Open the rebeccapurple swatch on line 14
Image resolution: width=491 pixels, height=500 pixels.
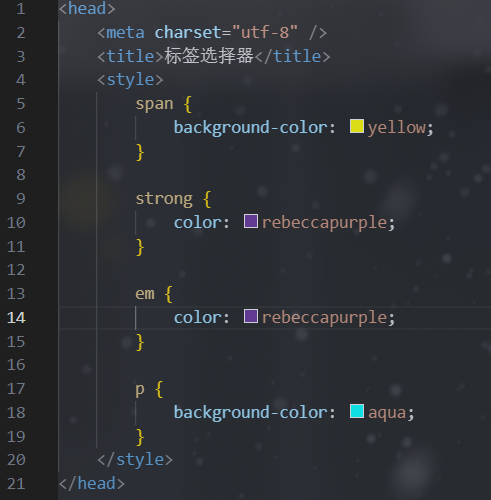click(251, 316)
